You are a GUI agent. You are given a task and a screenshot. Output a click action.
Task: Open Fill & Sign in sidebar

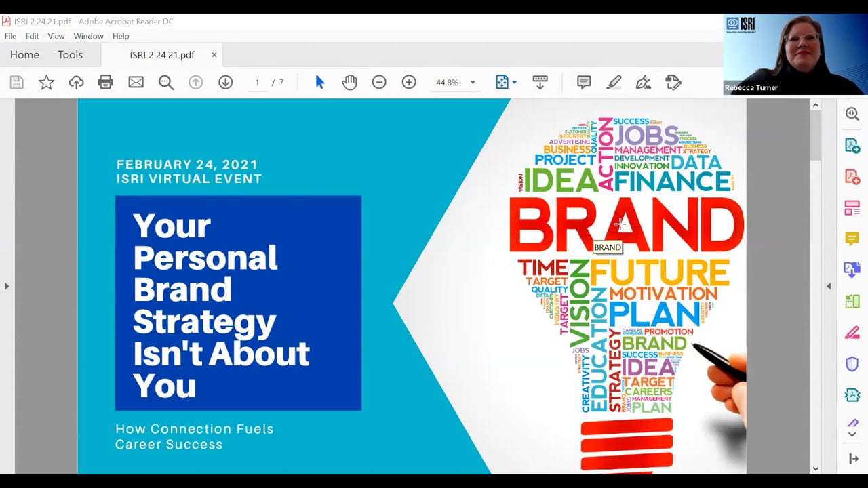pyautogui.click(x=852, y=333)
